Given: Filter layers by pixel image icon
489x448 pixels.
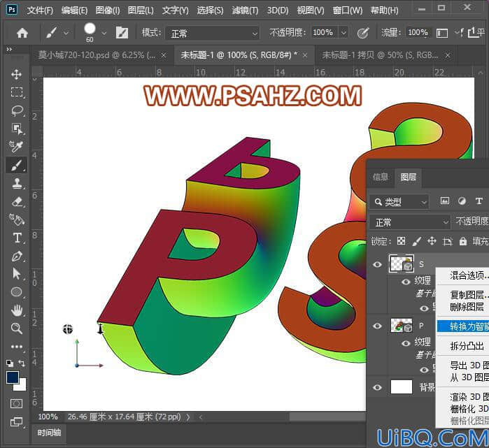Looking at the screenshot, I should coord(444,201).
